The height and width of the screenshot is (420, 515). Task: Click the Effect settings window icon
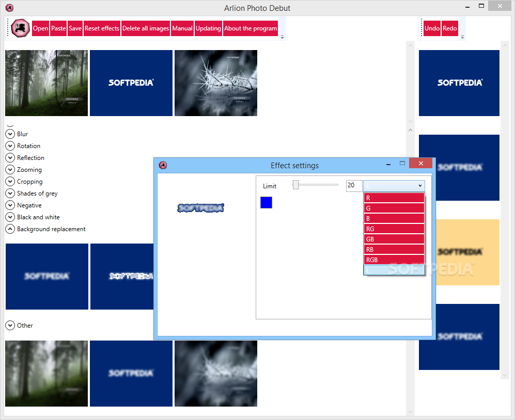tap(163, 165)
